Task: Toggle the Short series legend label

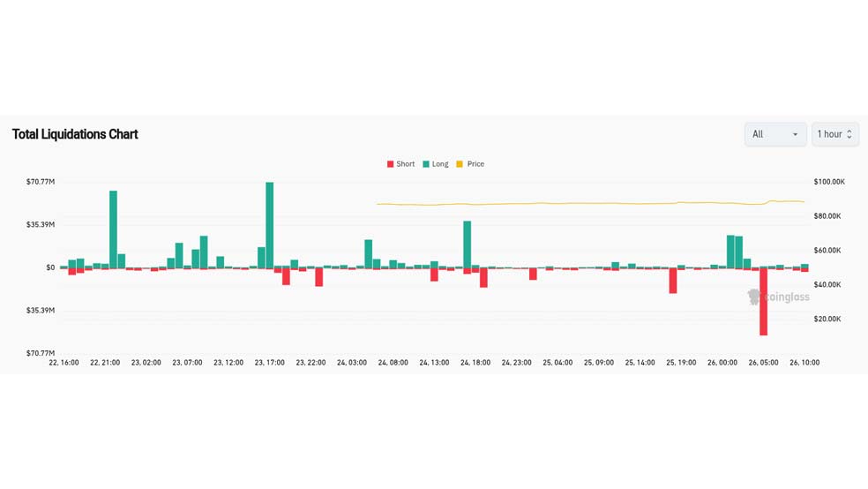Action: [x=405, y=164]
